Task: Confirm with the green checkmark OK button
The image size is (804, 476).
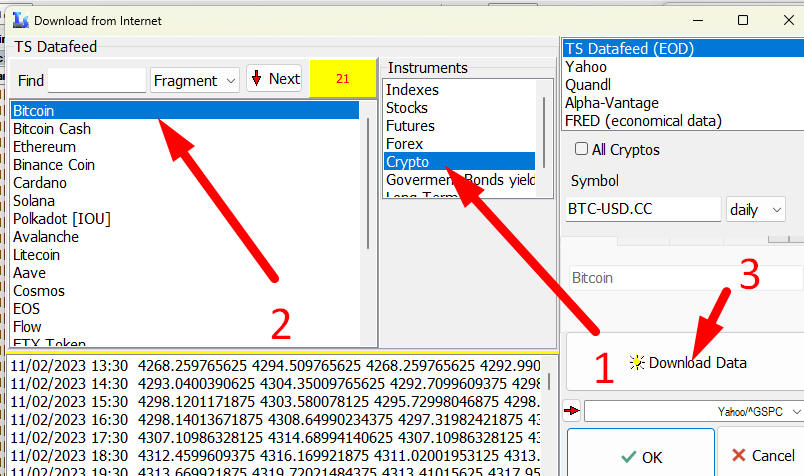Action: [641, 456]
